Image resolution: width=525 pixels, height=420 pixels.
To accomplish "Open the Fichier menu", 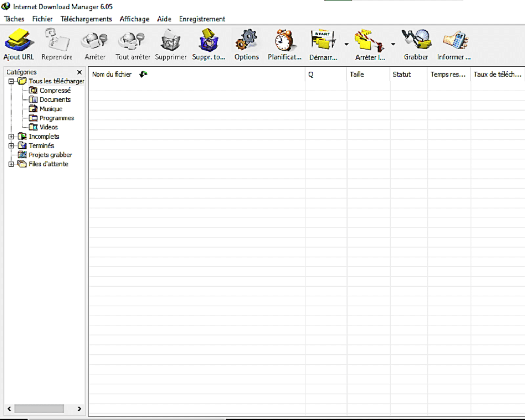I will pos(42,19).
